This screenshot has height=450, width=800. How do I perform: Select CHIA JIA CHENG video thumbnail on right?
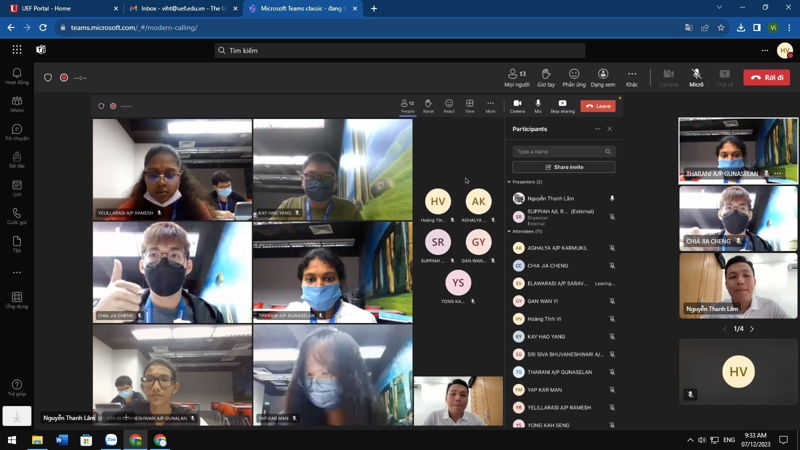(738, 218)
